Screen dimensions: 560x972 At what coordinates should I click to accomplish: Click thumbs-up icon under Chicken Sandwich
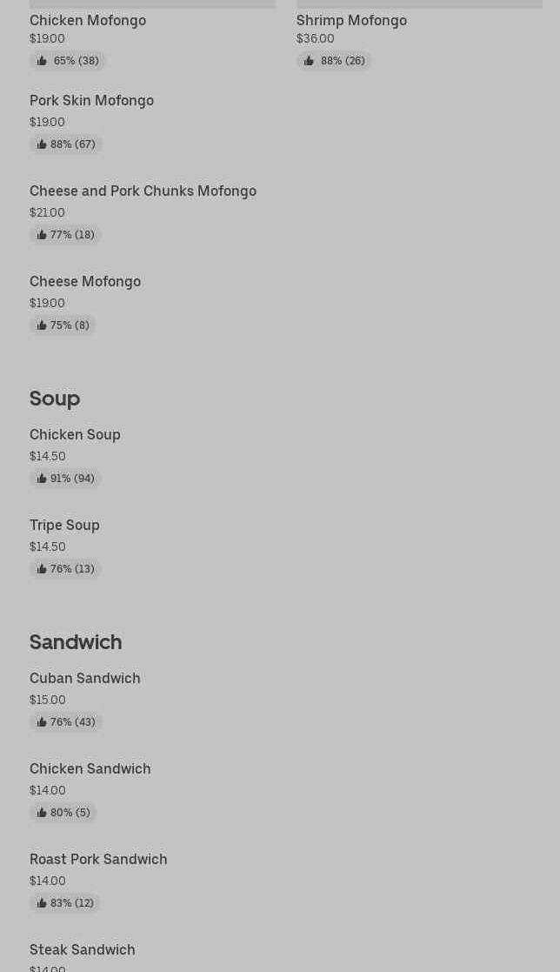click(x=42, y=813)
